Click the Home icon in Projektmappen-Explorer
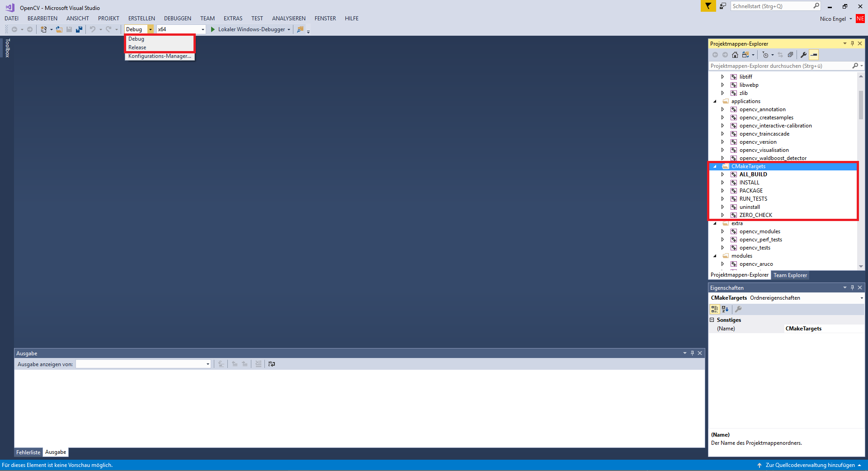Image resolution: width=868 pixels, height=471 pixels. click(x=735, y=55)
